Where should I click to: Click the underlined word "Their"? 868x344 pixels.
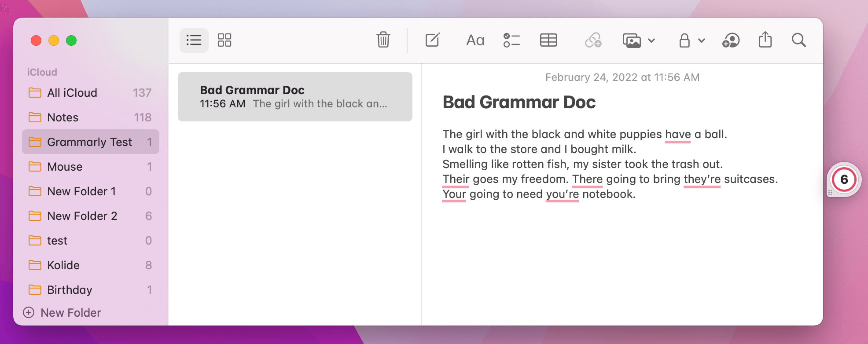pyautogui.click(x=456, y=179)
